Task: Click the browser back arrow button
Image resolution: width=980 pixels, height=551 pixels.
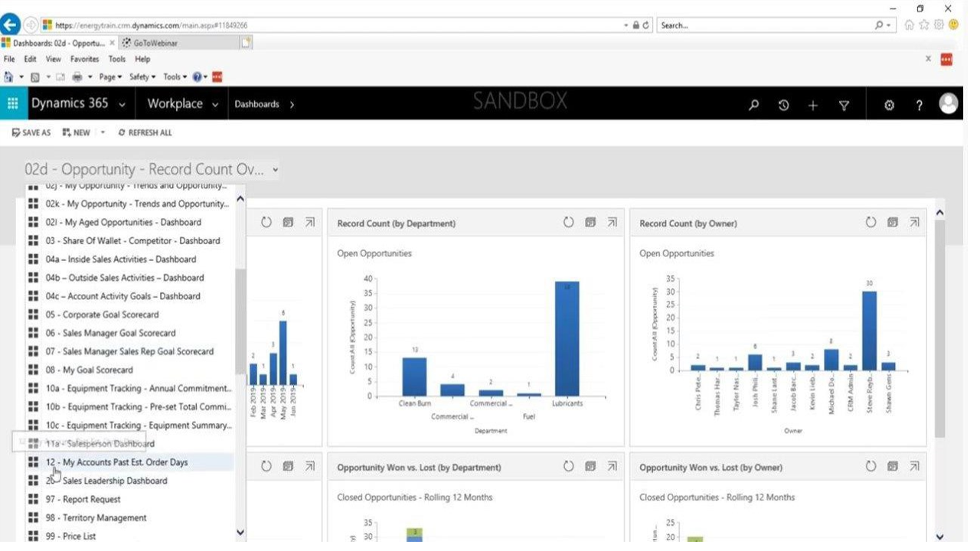Action: click(x=11, y=24)
